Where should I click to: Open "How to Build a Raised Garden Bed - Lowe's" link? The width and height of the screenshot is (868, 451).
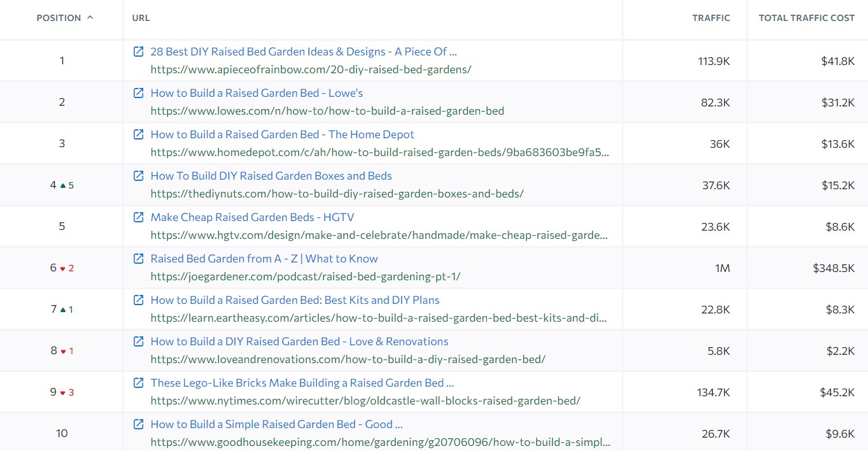point(256,93)
